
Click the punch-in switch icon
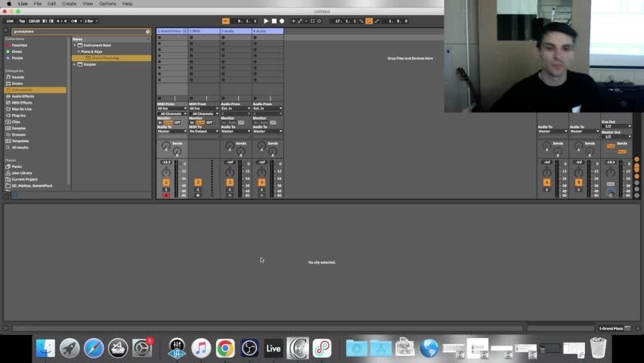pyautogui.click(x=361, y=21)
